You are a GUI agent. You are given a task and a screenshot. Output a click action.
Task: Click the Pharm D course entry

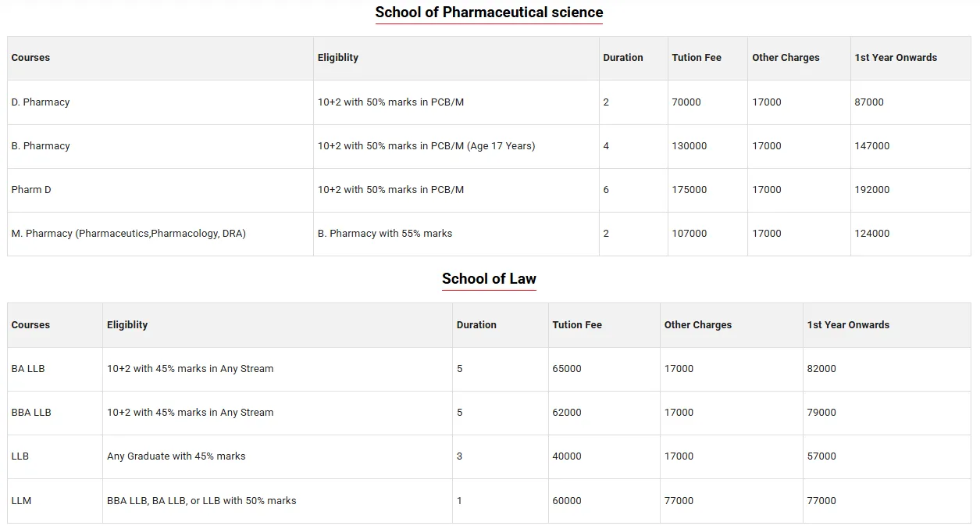click(x=31, y=189)
